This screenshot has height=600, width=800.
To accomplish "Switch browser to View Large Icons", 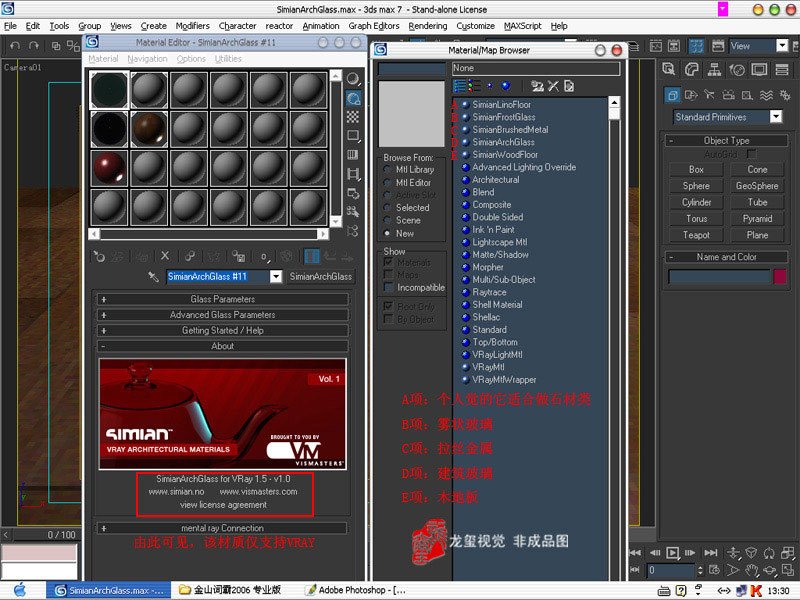I will 506,86.
